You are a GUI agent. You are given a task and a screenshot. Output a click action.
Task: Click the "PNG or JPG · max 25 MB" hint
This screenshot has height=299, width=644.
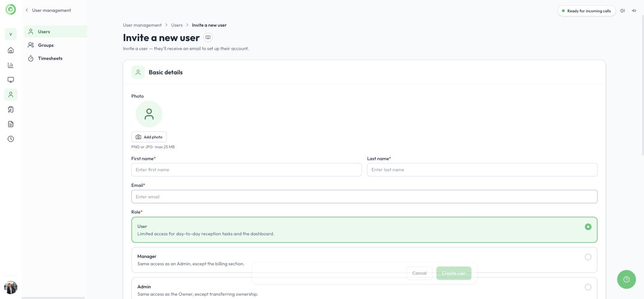(153, 147)
